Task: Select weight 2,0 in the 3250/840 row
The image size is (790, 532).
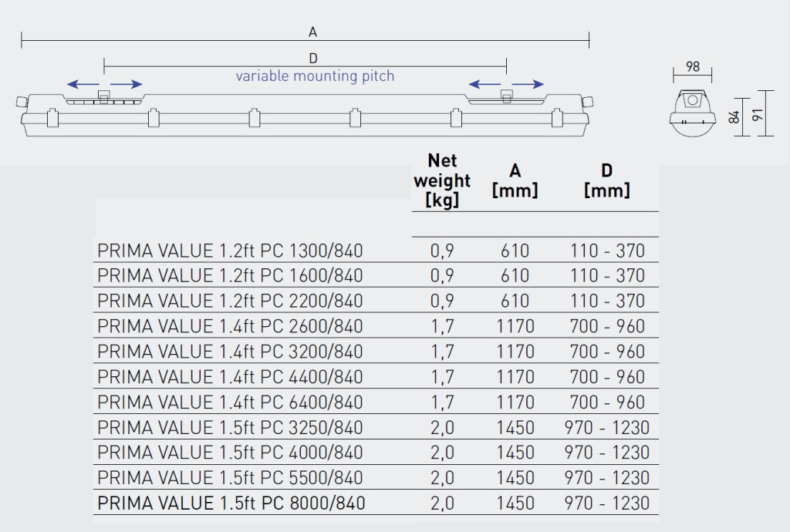Action: pos(442,427)
